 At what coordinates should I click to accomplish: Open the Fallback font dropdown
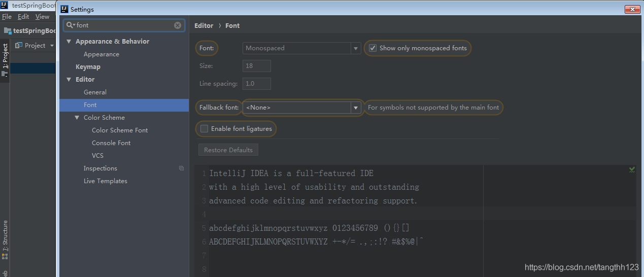click(x=356, y=108)
